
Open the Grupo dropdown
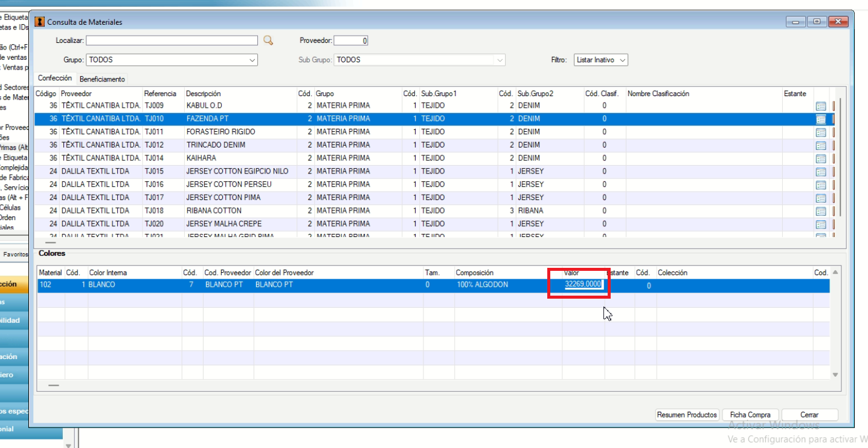pos(172,60)
